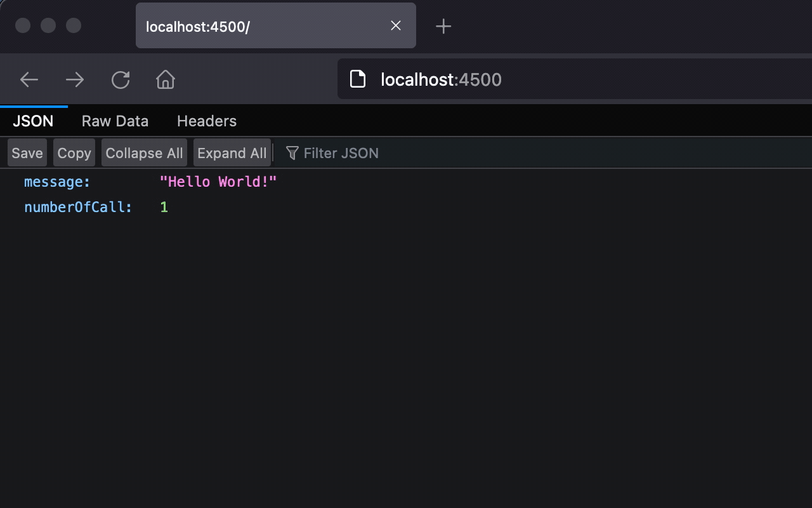
Task: Collapse all JSON nodes
Action: click(144, 152)
